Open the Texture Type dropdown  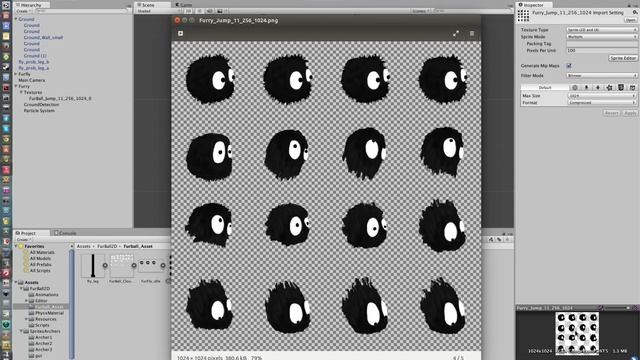coord(602,30)
